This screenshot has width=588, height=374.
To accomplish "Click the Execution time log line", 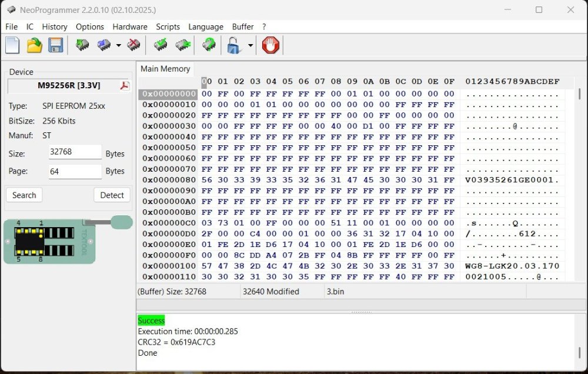I will (188, 331).
